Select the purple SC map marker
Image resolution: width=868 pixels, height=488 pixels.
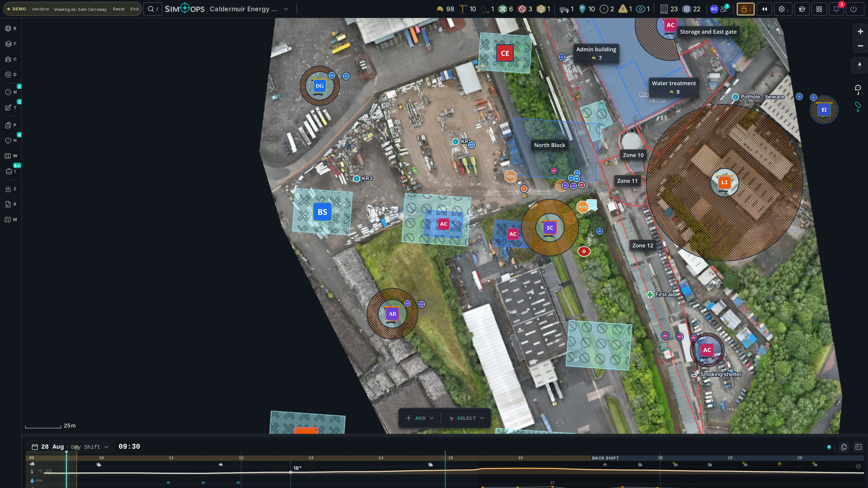(x=550, y=228)
